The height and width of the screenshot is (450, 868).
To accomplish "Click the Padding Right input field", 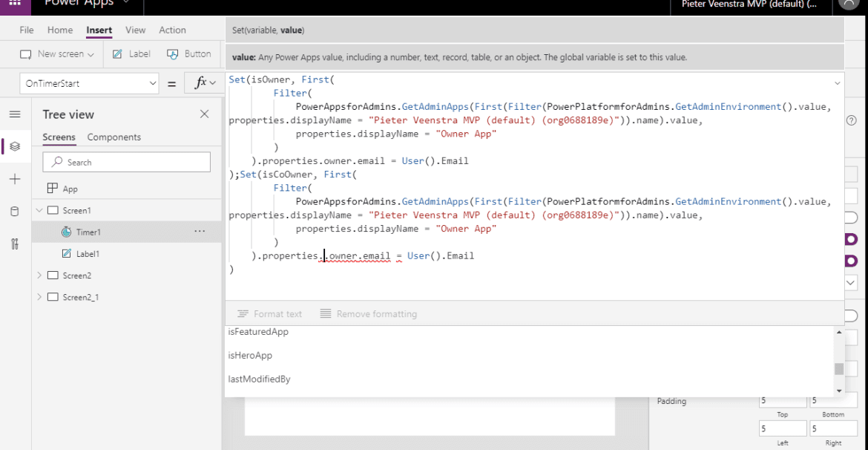I will [833, 428].
